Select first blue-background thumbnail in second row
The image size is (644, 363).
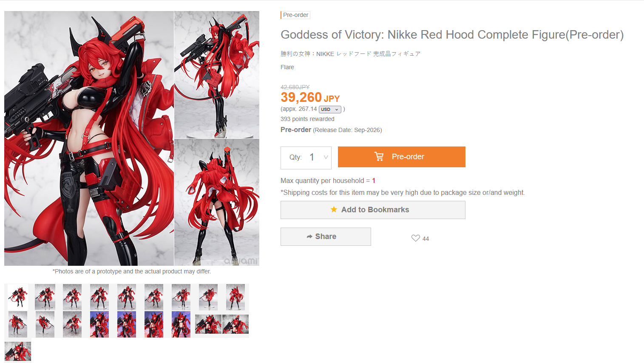(x=99, y=324)
